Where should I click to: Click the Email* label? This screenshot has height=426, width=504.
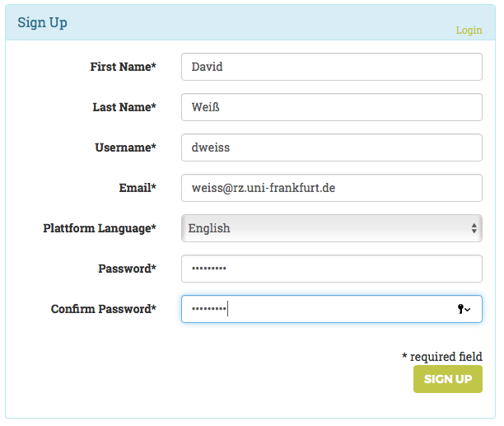coord(138,188)
